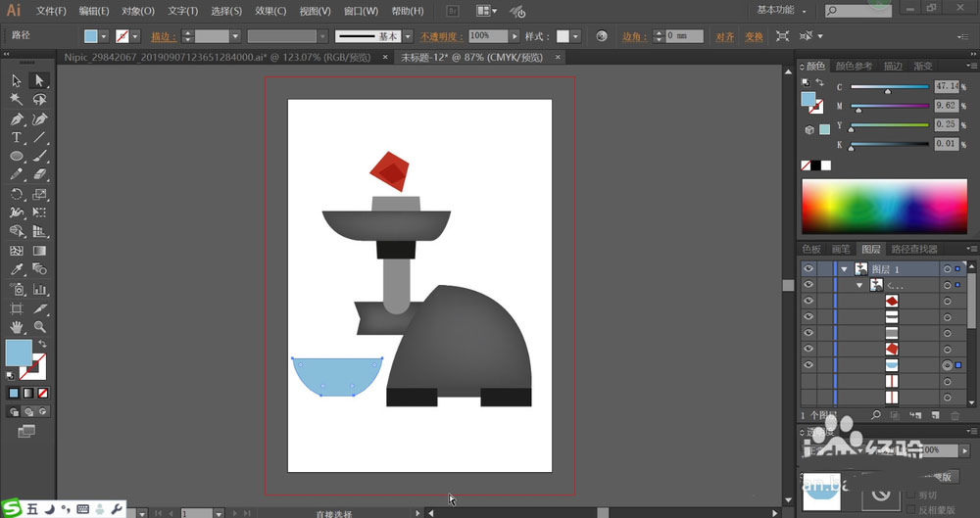The image size is (980, 518).
Task: Select the black arrow Selection tool
Action: tap(17, 80)
